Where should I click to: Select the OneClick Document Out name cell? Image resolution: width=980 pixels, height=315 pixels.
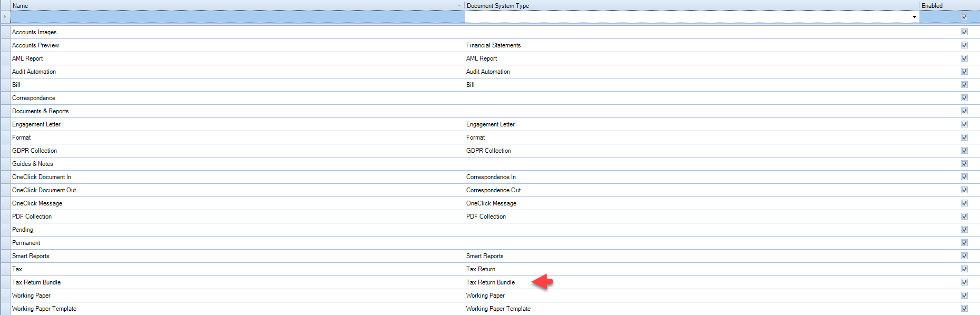click(237, 190)
